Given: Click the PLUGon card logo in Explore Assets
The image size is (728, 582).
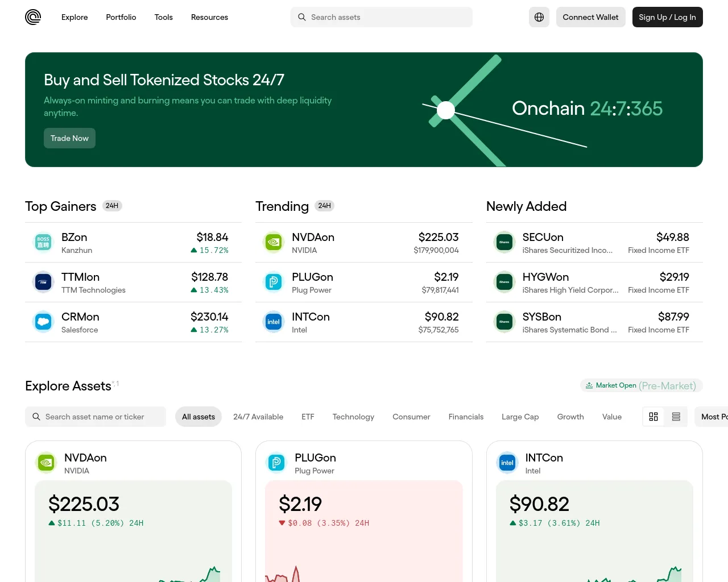Looking at the screenshot, I should click(x=276, y=463).
